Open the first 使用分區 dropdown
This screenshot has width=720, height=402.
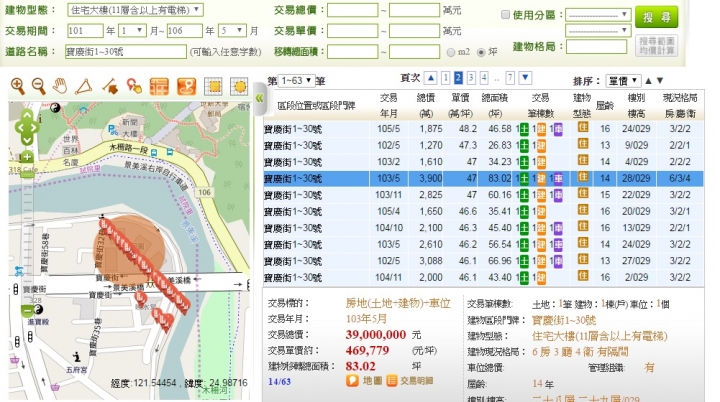pos(598,15)
